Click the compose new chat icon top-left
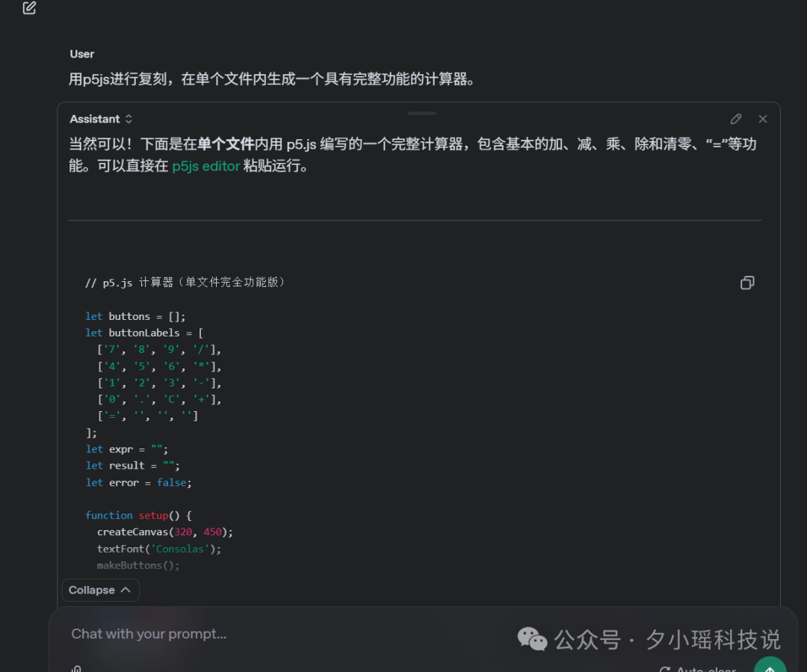Image resolution: width=807 pixels, height=672 pixels. 28,7
